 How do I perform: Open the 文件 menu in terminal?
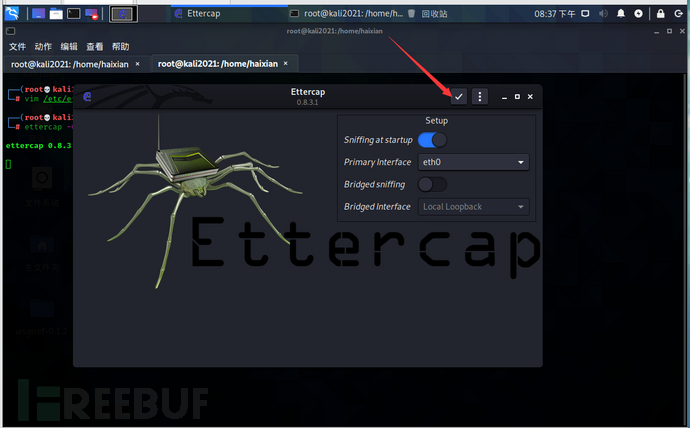(x=18, y=47)
